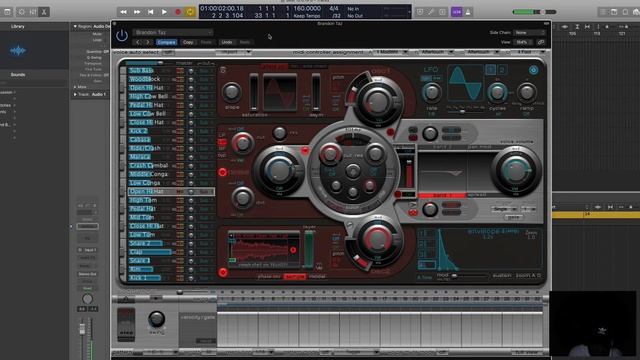Open the import dropdown menu
This screenshot has width=640, height=360.
point(233,52)
